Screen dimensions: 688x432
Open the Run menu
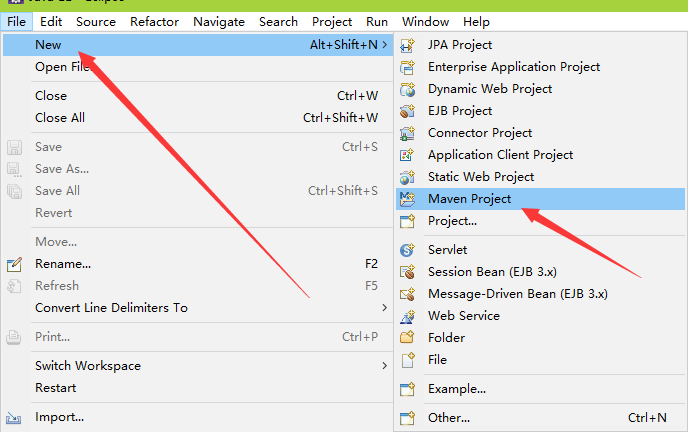pyautogui.click(x=377, y=21)
